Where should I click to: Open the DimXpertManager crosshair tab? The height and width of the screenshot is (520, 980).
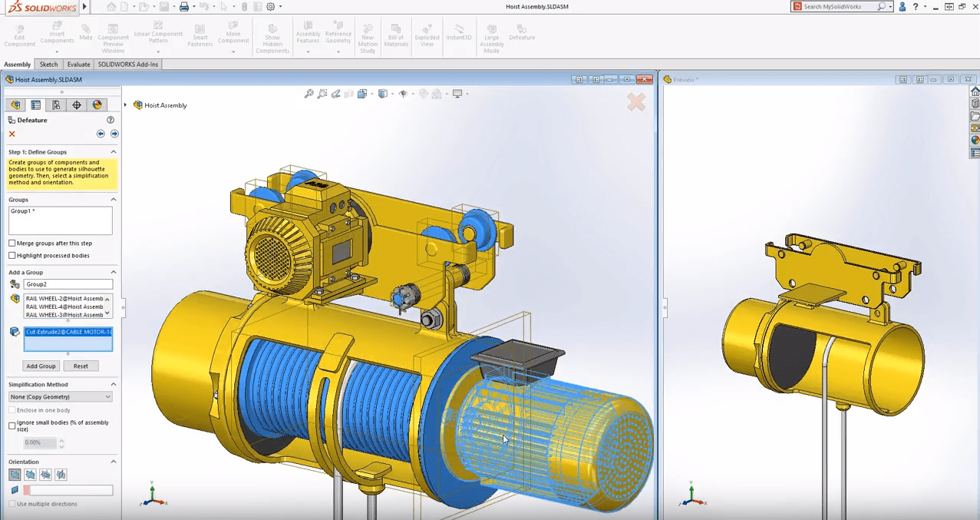point(77,105)
